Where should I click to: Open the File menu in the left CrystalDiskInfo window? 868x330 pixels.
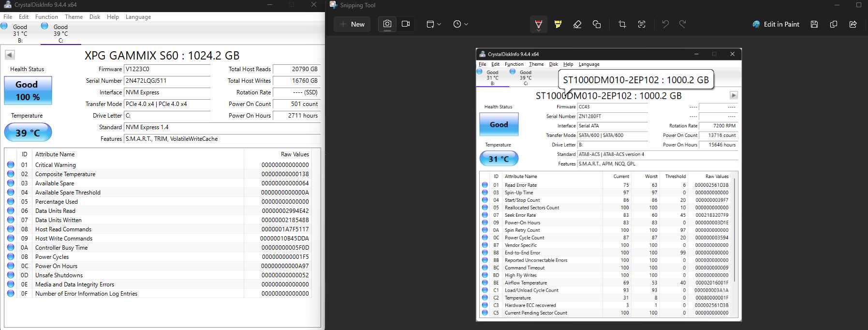8,17
